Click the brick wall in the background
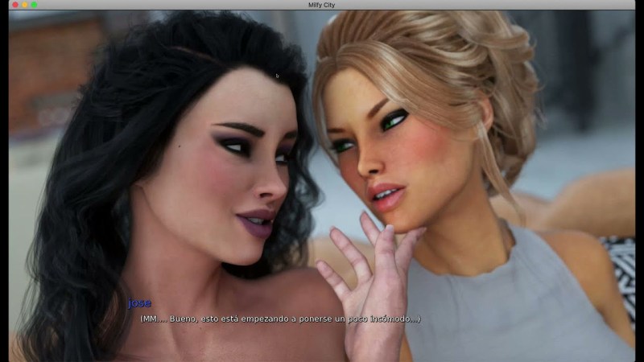The height and width of the screenshot is (362, 644). (48, 72)
